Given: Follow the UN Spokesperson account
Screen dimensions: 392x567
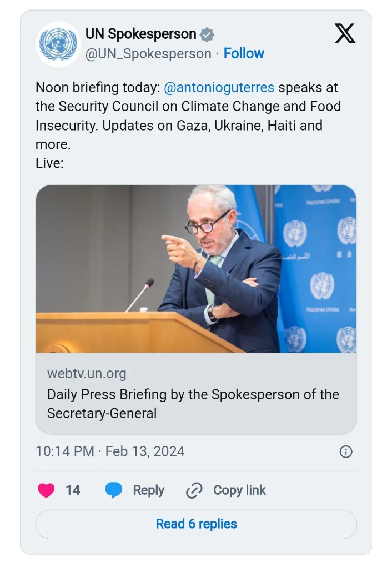Looking at the screenshot, I should tap(244, 54).
